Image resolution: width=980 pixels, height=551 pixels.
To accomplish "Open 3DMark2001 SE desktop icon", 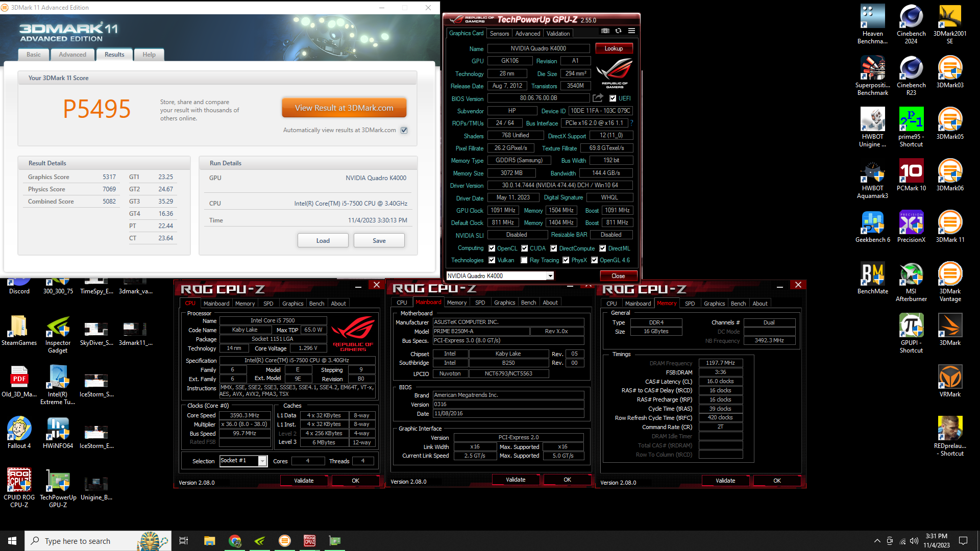I will coord(950,24).
